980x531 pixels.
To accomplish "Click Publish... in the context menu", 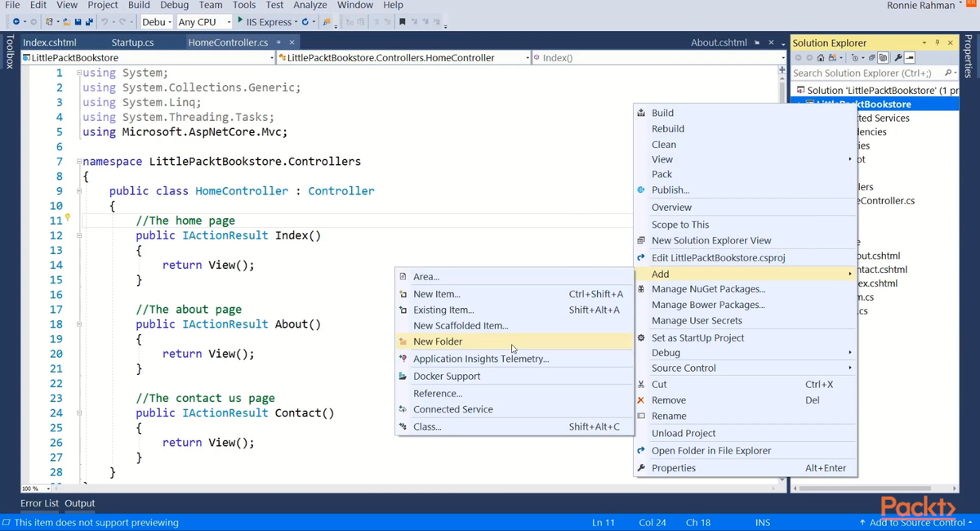I will (x=745, y=190).
